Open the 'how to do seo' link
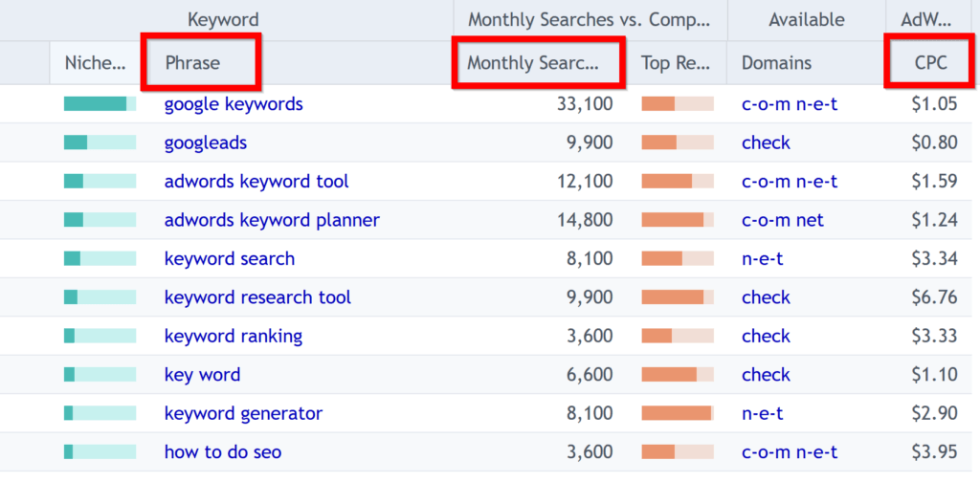This screenshot has height=482, width=980. click(223, 451)
